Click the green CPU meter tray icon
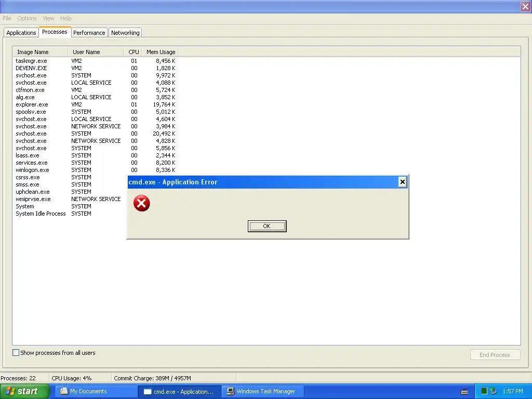 pos(484,391)
